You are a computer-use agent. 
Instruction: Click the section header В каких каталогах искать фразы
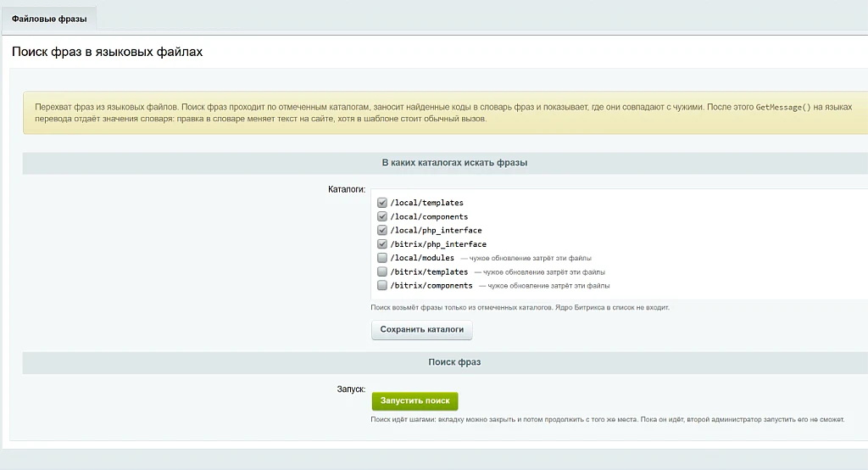[454, 163]
